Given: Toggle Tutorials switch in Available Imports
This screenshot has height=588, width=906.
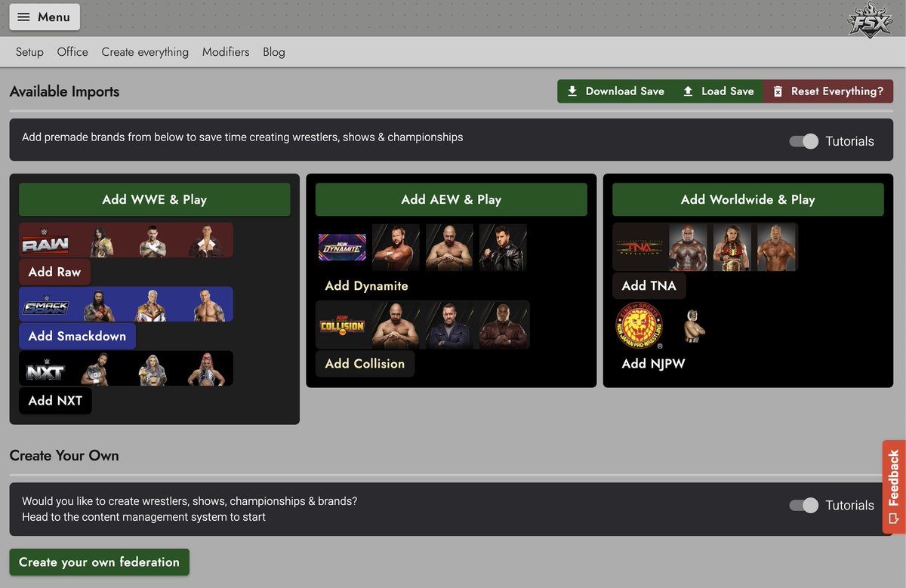Looking at the screenshot, I should [803, 141].
